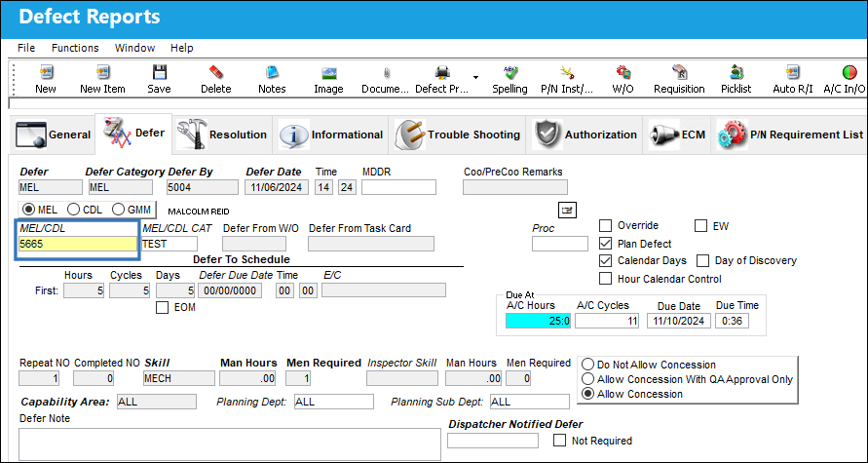868x463 pixels.
Task: Expand the Defect Print dropdown arrow
Action: (x=475, y=77)
